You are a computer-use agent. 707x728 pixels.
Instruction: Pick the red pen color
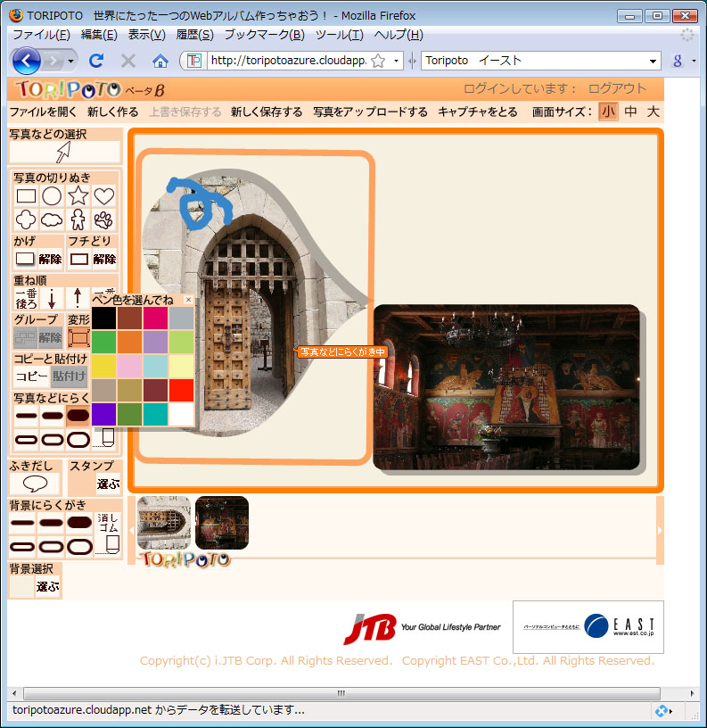(181, 390)
